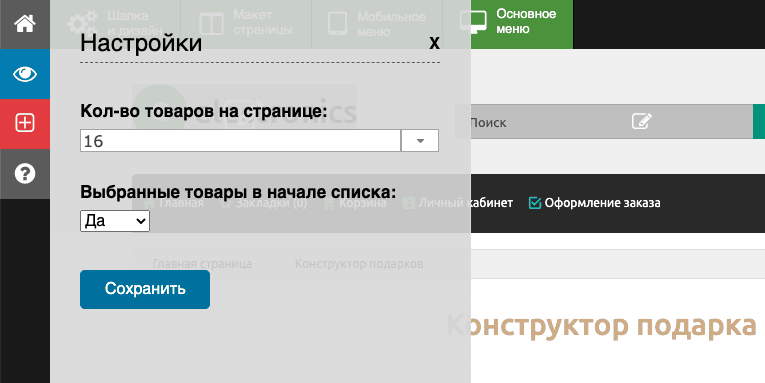This screenshot has height=383, width=765.
Task: Open the Оформление заказа link
Action: [602, 203]
